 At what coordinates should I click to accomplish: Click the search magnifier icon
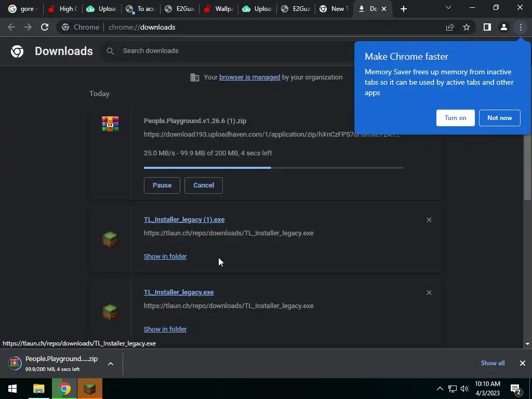click(x=110, y=51)
